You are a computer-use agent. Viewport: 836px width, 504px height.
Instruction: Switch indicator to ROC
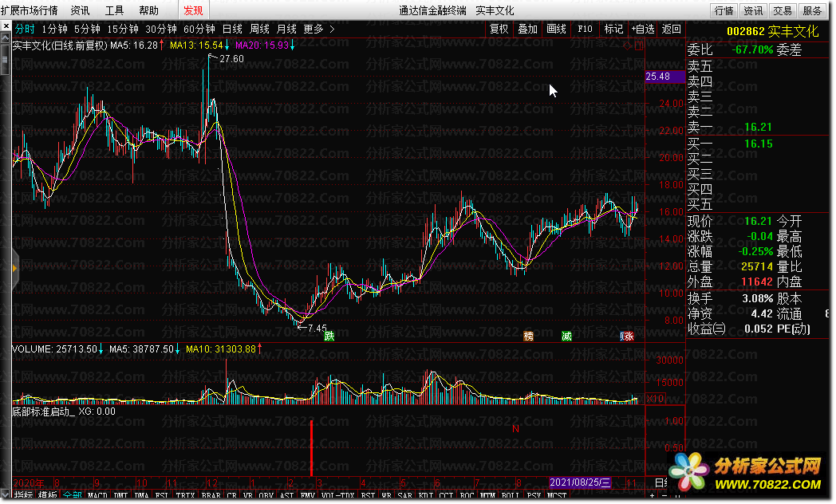click(x=467, y=495)
